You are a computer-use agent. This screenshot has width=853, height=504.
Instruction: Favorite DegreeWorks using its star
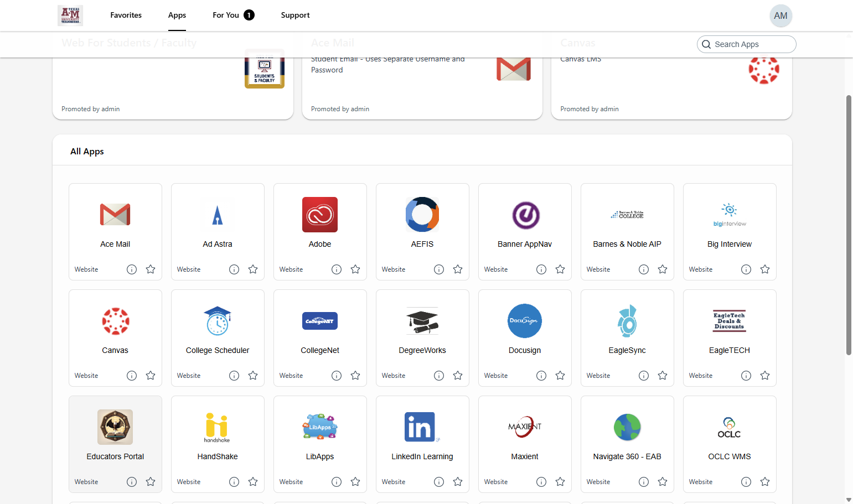(x=458, y=376)
